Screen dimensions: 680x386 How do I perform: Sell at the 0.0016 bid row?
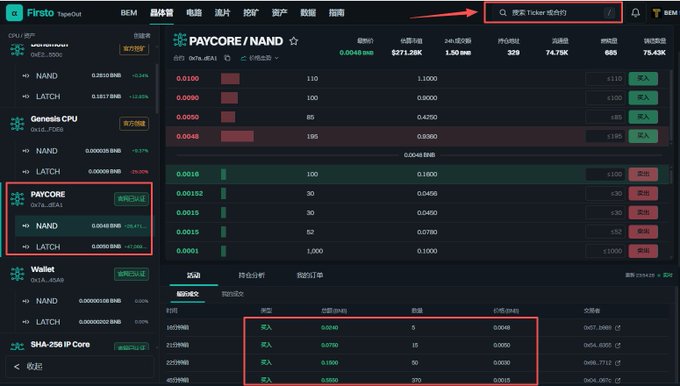pyautogui.click(x=643, y=174)
